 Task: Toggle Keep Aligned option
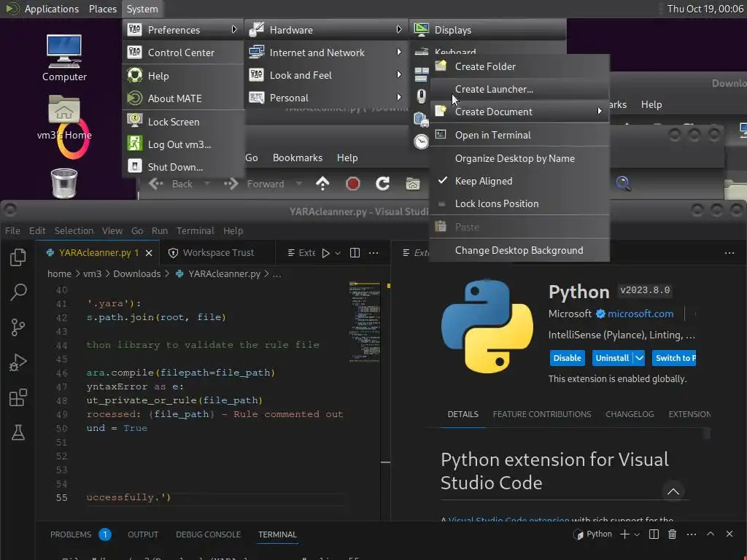519,181
